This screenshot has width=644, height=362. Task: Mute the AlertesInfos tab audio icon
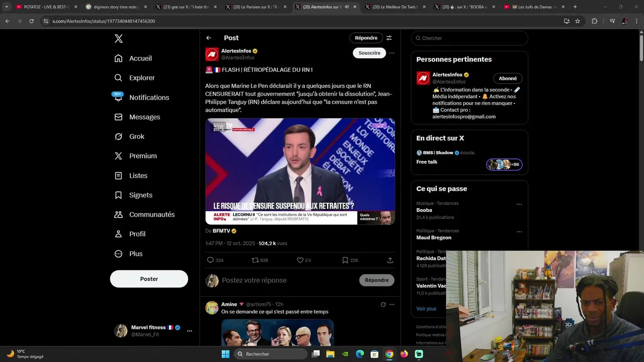point(347,7)
